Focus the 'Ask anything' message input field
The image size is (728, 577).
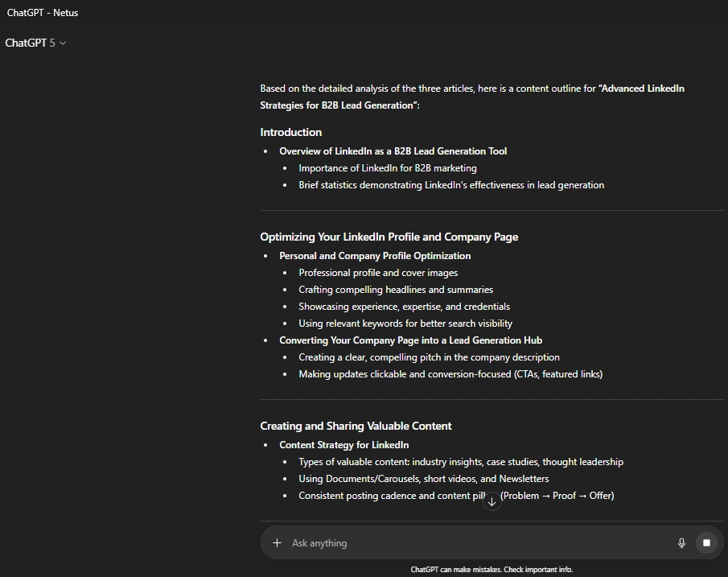click(475, 543)
